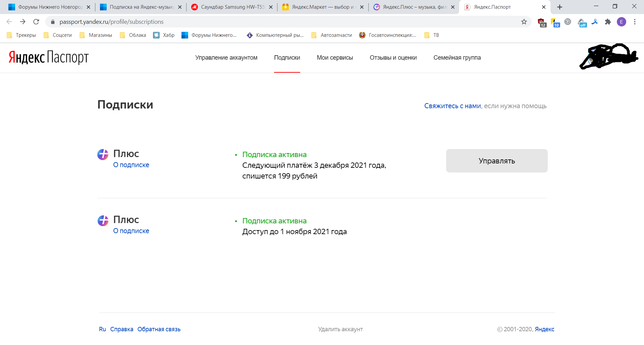Expand the Автозапчасти bookmarks folder
Image resolution: width=644 pixels, height=345 pixels.
click(x=332, y=35)
